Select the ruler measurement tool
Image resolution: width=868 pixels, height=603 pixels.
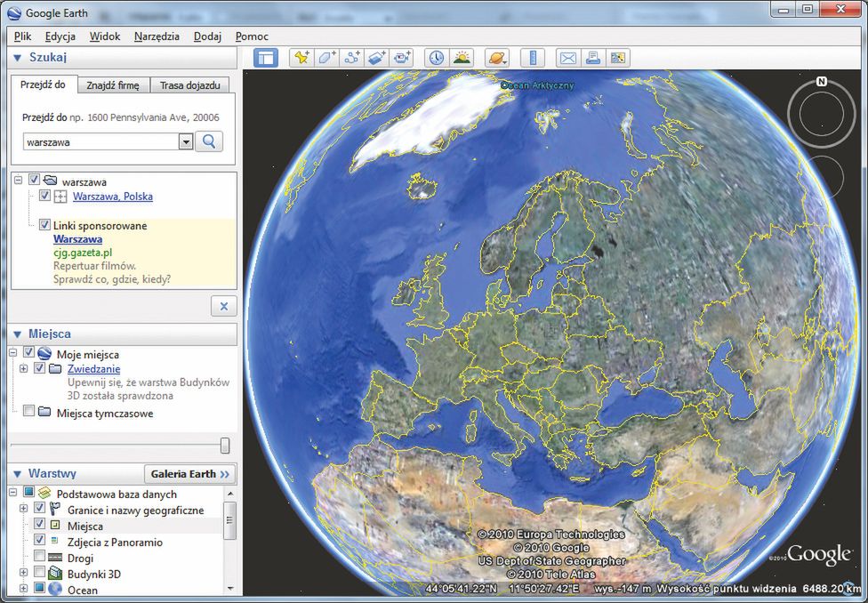pos(533,58)
